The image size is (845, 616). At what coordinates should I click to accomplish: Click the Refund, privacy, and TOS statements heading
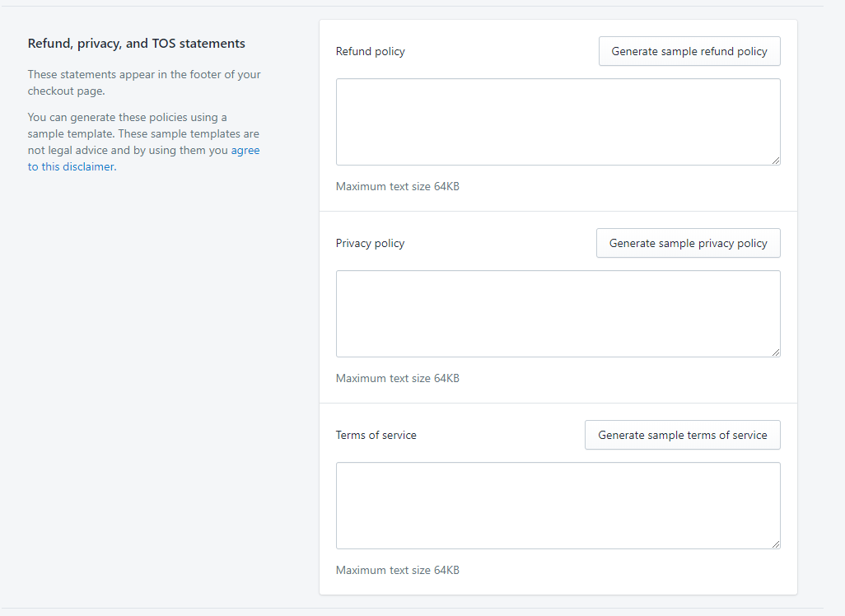tap(137, 43)
